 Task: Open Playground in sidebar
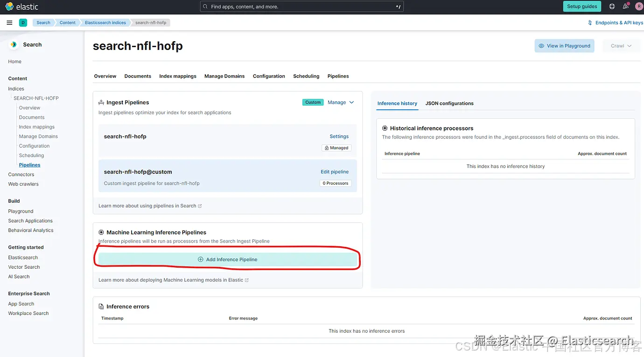click(21, 211)
